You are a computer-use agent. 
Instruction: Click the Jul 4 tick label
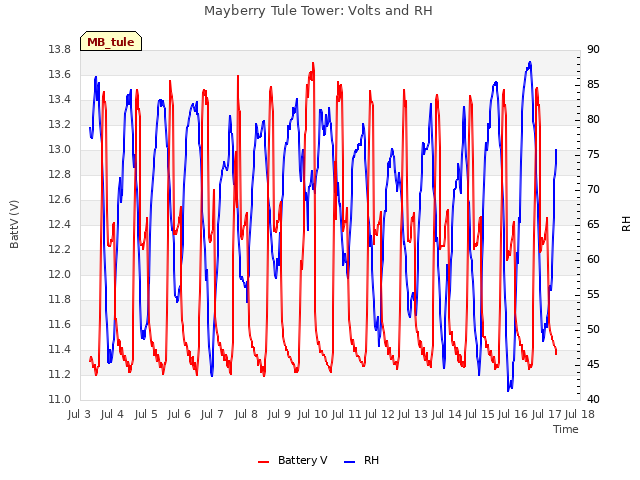112,414
